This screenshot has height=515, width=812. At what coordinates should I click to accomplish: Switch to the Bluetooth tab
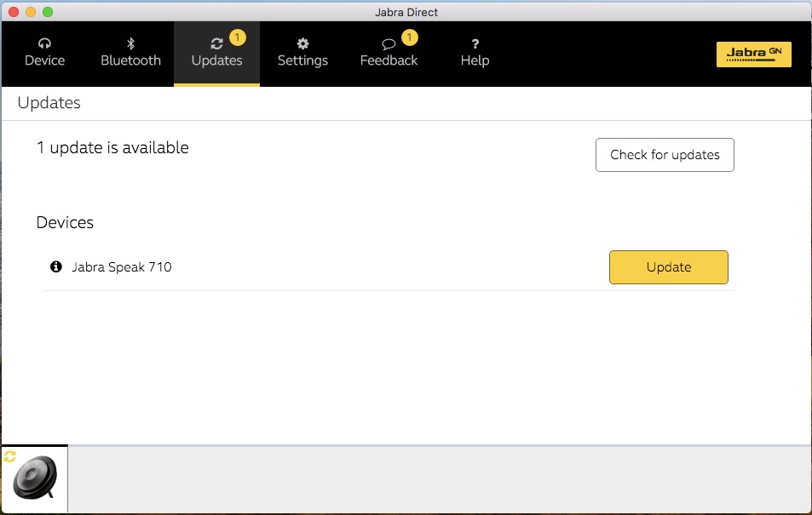click(x=130, y=54)
